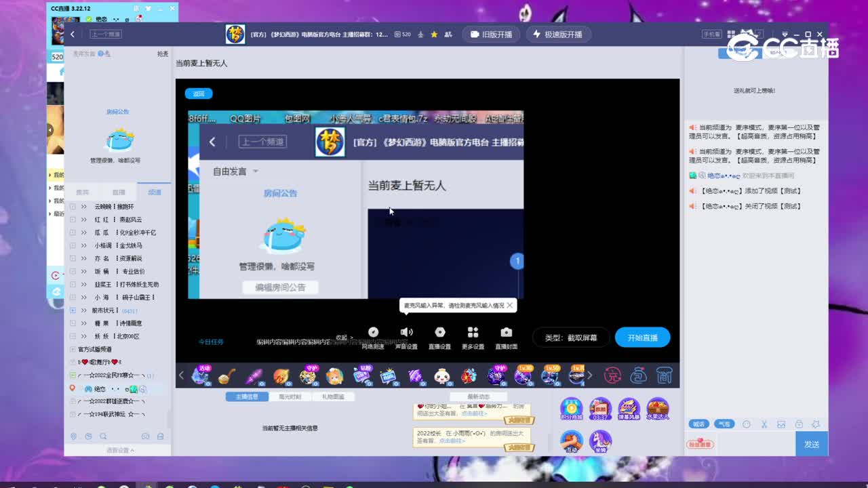Toggle the 喊话 shout option
Viewport: 868px width, 488px height.
(698, 424)
